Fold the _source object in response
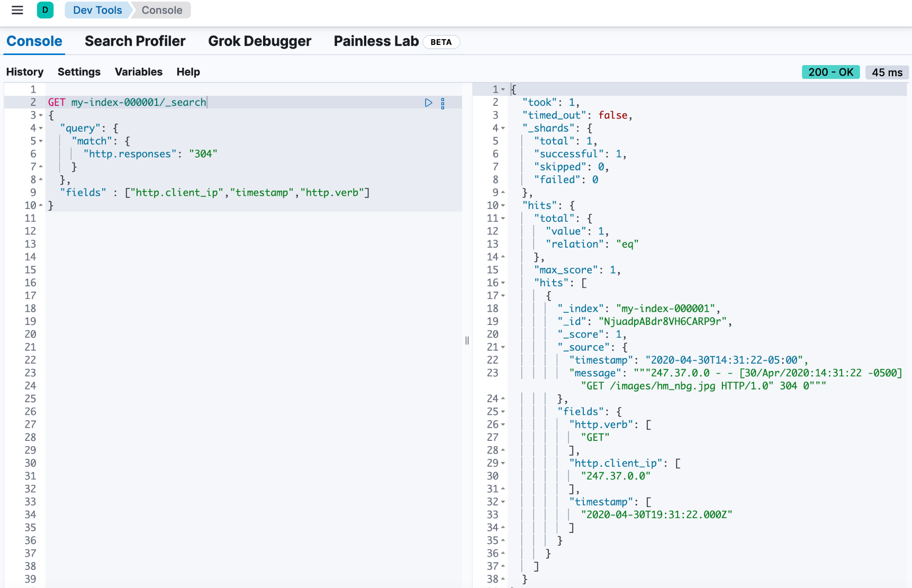Screen dimensions: 912x588 503,348
